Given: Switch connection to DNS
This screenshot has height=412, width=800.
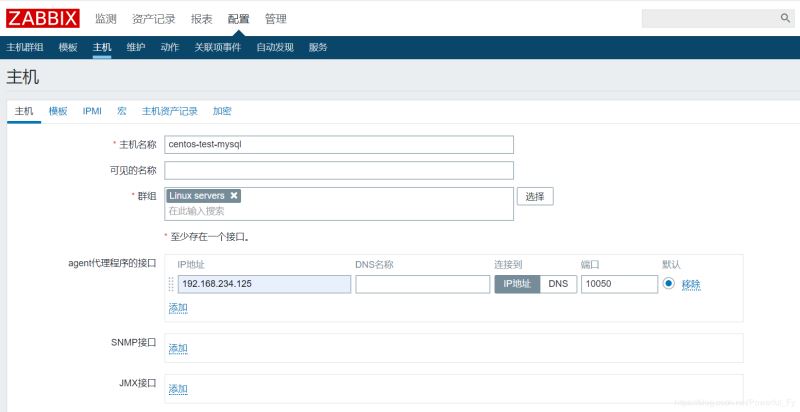Looking at the screenshot, I should (557, 284).
